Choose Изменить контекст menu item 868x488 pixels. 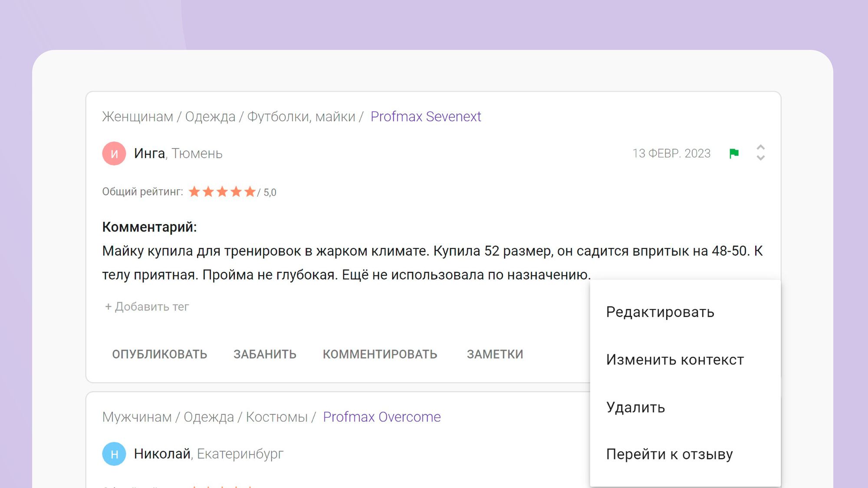pyautogui.click(x=674, y=360)
